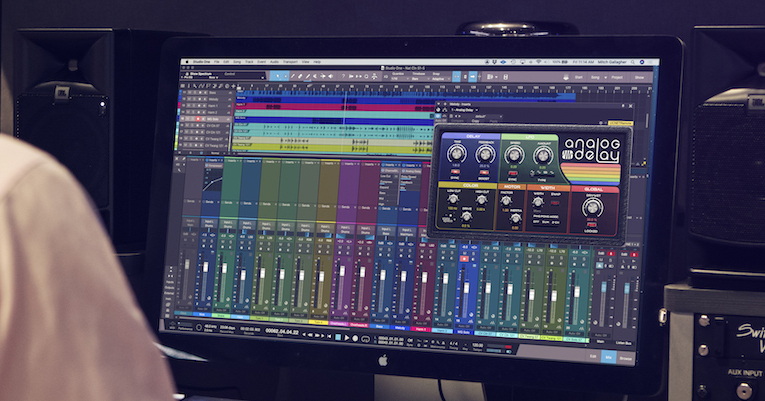Set Ping-Pong mode to Off
765x401 pixels.
[536, 221]
